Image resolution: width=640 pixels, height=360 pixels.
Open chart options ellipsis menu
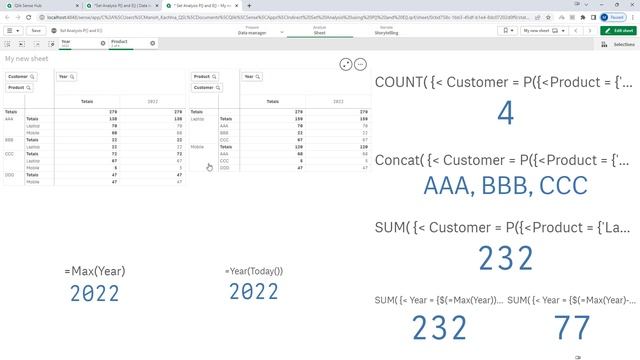(x=360, y=64)
